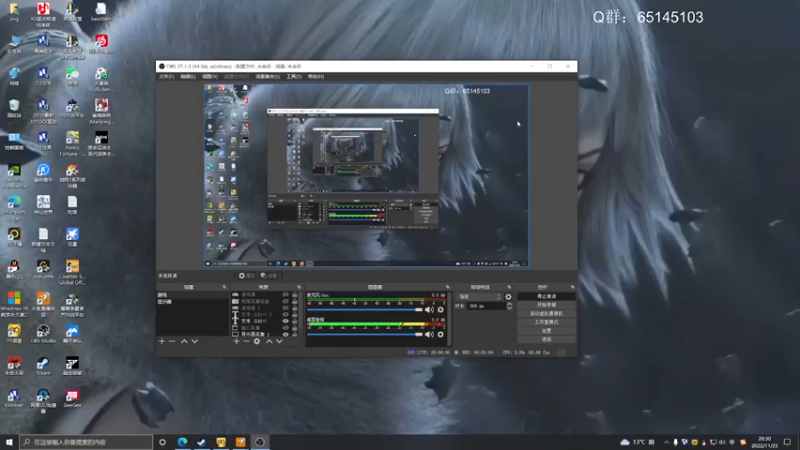Open the YY语音 desktop shortcut

14,334
